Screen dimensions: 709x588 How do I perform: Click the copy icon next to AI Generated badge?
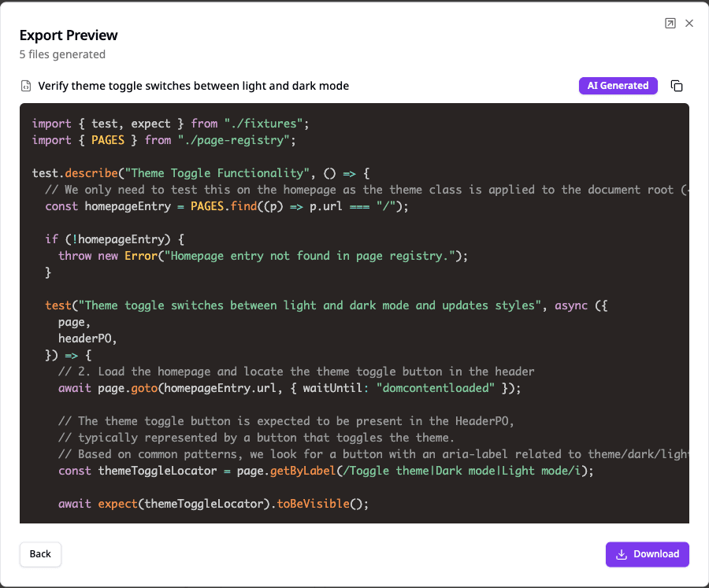(x=677, y=86)
